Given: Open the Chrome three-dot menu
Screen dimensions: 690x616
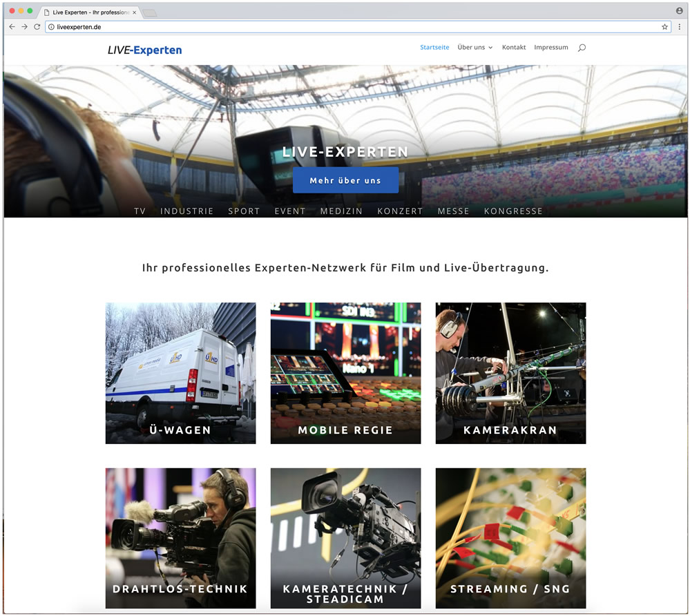Looking at the screenshot, I should (680, 27).
